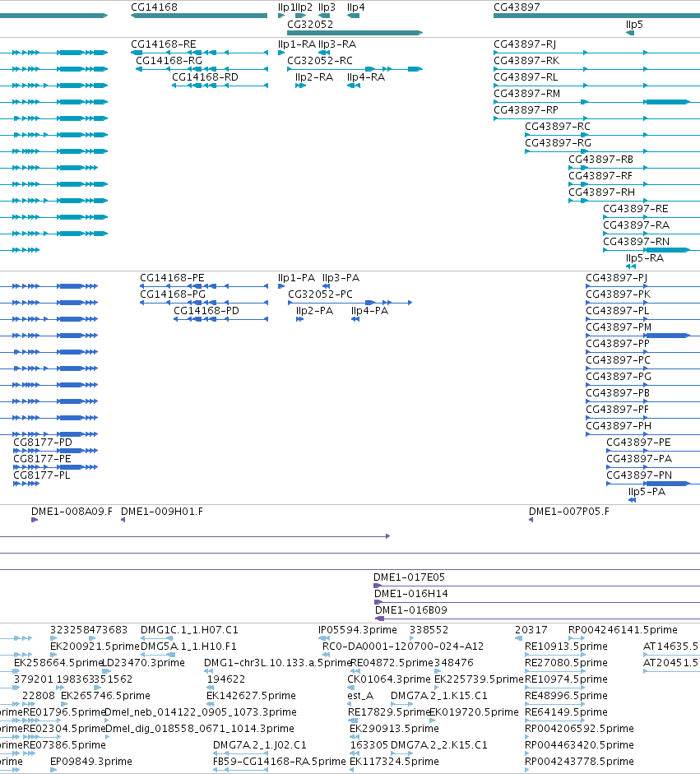Click clone DME1-017E05

click(536, 586)
